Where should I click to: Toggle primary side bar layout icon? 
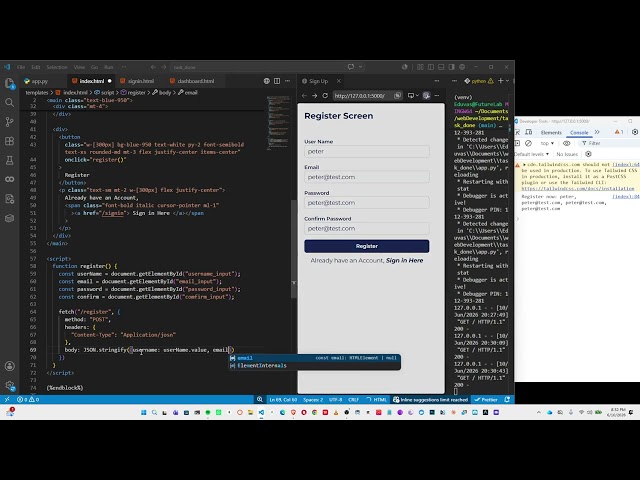point(431,67)
